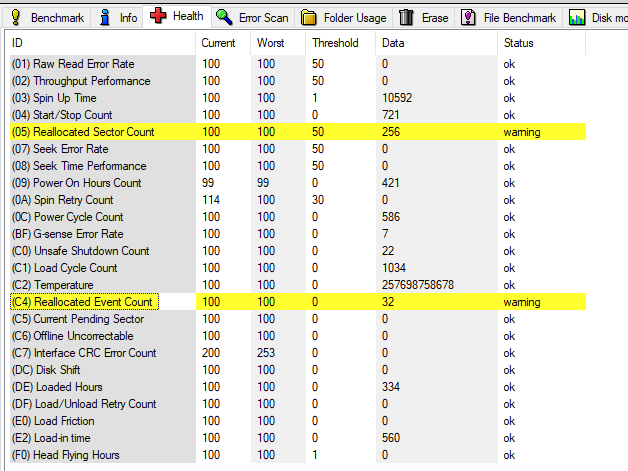
Task: Click the Erase trash can icon
Action: (406, 18)
